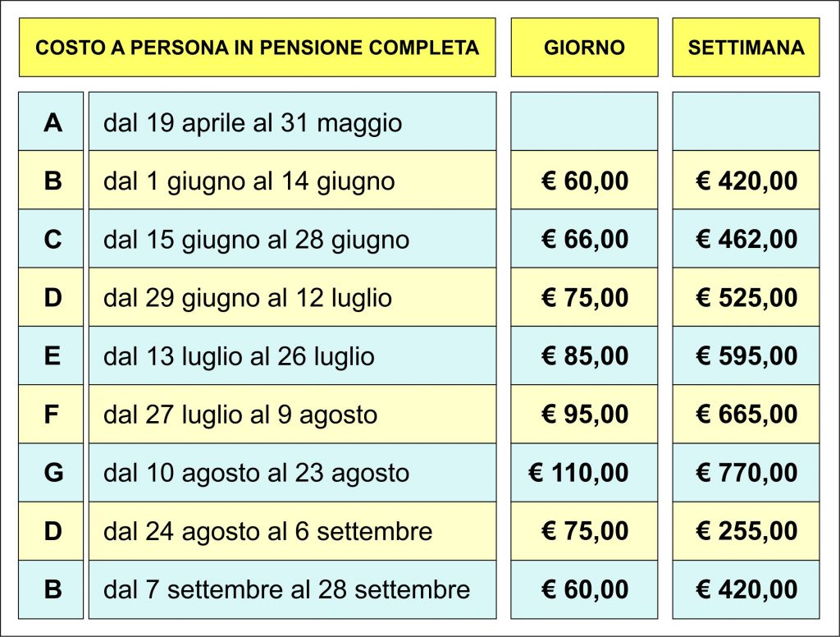The height and width of the screenshot is (637, 840).
Task: Select the € 595,00 weekly price
Action: [746, 355]
